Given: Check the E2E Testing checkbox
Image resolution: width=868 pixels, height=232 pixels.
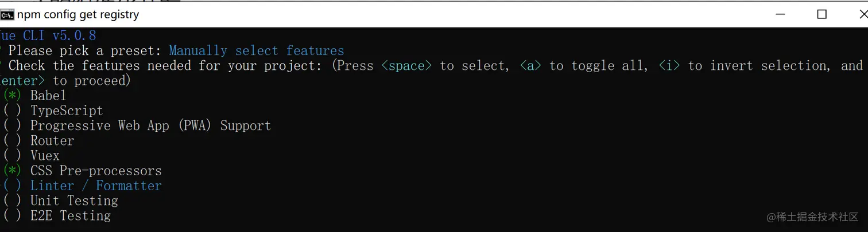Looking at the screenshot, I should point(12,216).
